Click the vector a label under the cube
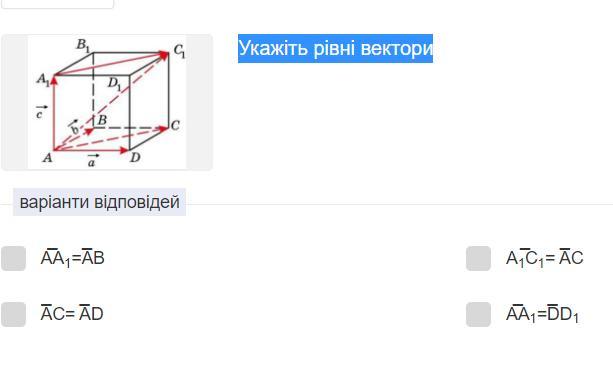This screenshot has width=613, height=372. (92, 161)
